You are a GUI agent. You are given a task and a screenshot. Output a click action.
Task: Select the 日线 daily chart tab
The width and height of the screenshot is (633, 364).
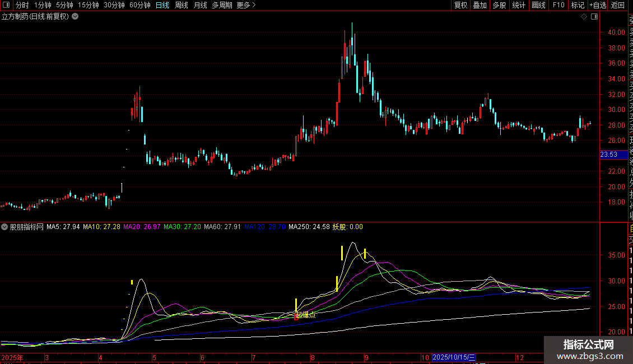[x=162, y=5]
